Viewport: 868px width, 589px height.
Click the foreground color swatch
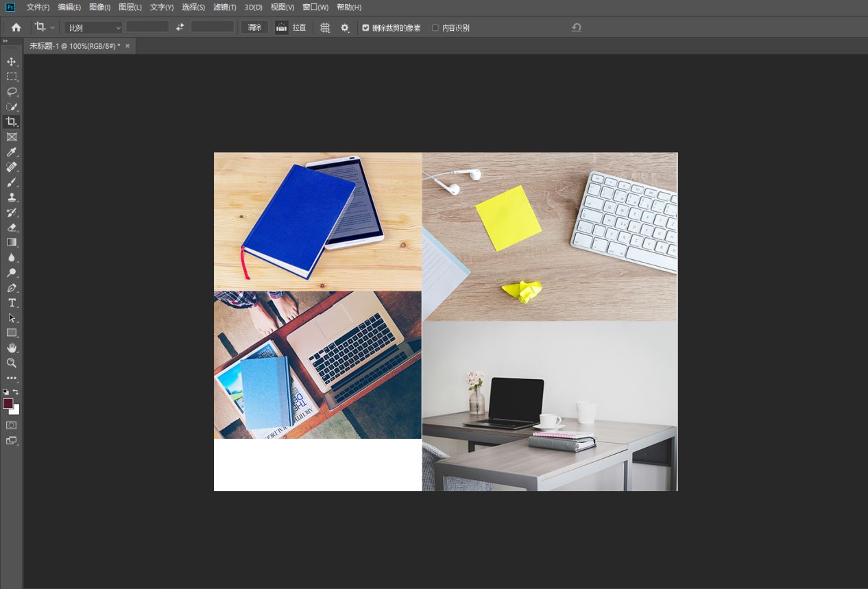pos(8,403)
